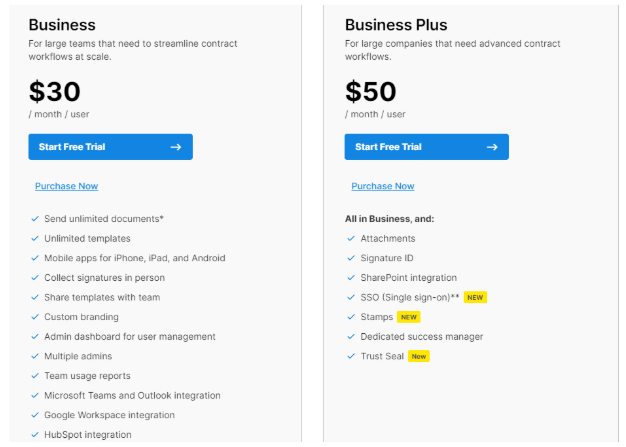Viewport: 626px width, 447px height.
Task: Click arrow icon on Business trial button
Action: coord(176,147)
